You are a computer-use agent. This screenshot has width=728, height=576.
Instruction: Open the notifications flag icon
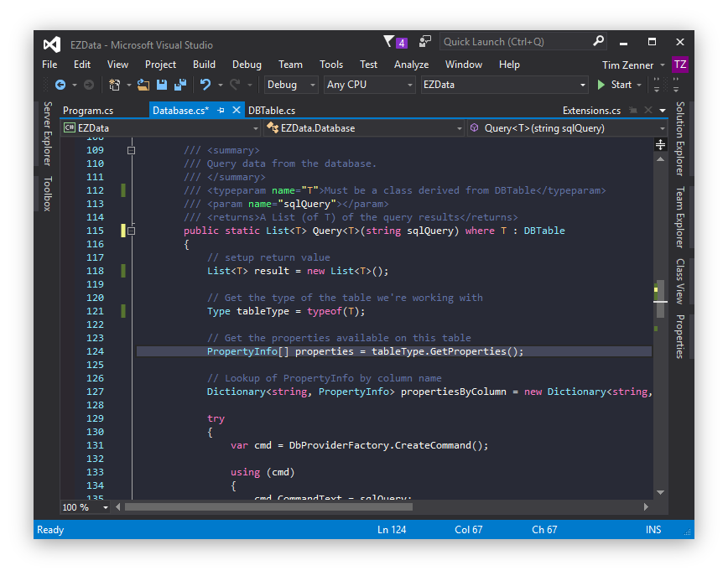click(389, 42)
